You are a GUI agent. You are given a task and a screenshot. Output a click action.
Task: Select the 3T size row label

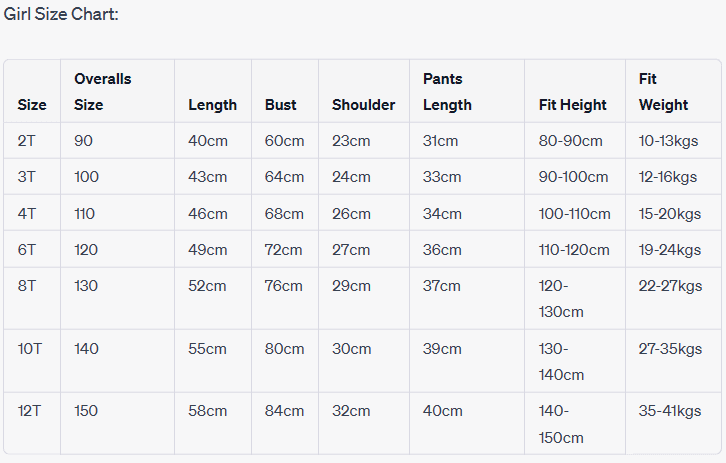[x=27, y=177]
